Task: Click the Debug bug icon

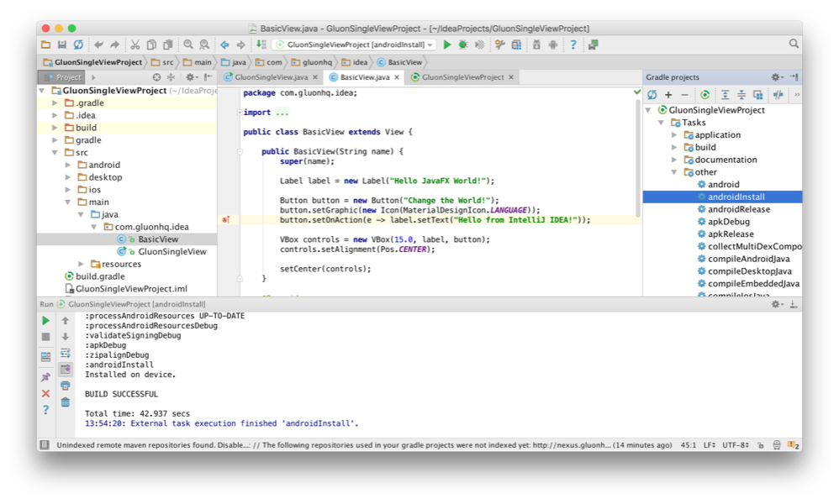Action: pos(463,45)
